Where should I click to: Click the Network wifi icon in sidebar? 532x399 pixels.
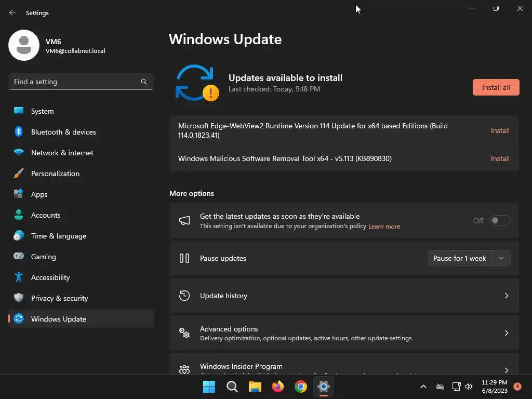pos(19,152)
